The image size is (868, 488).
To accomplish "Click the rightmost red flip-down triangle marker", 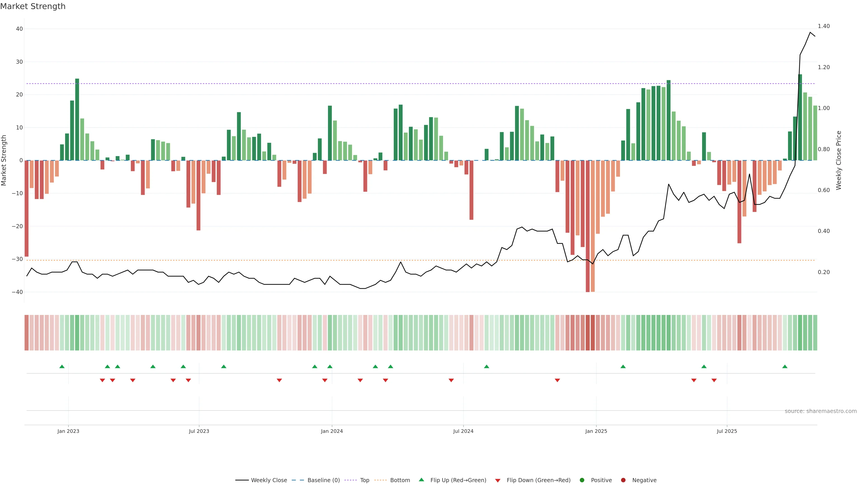I will (714, 380).
